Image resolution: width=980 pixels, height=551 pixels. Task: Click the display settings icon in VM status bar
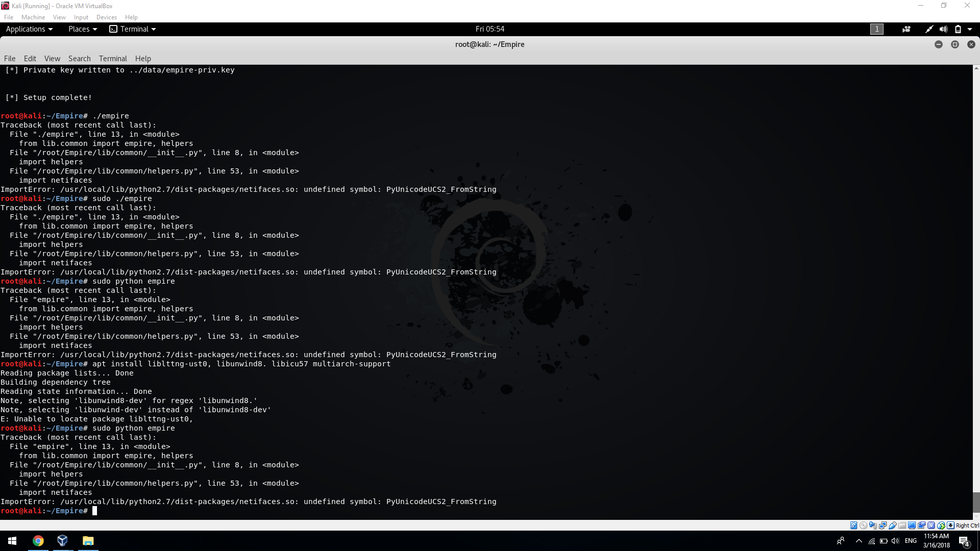(x=912, y=525)
